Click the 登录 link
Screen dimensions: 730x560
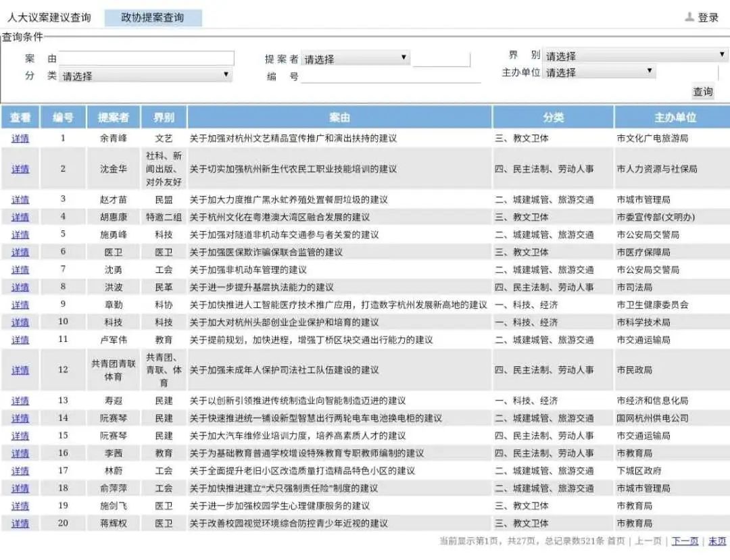708,18
